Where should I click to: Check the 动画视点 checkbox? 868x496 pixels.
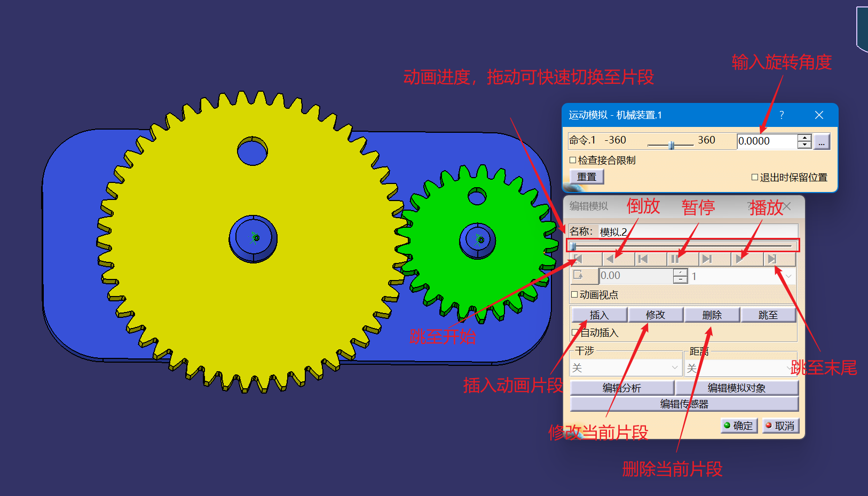(574, 294)
